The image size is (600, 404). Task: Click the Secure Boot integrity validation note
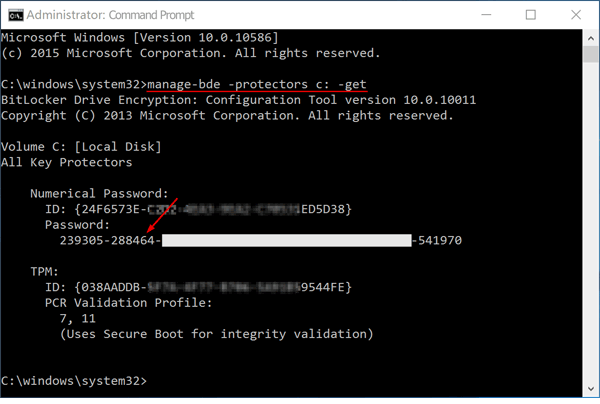pyautogui.click(x=216, y=333)
